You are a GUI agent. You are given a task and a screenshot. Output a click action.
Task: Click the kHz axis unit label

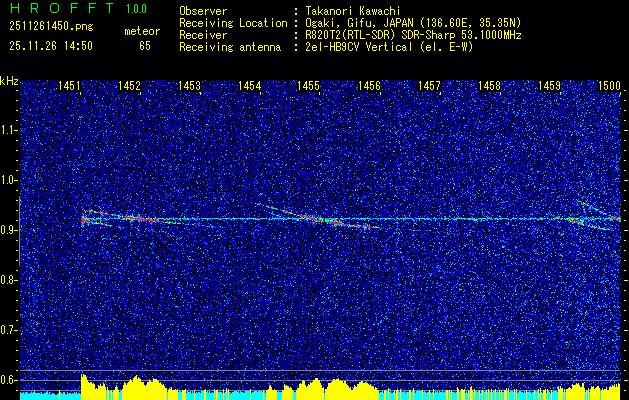pos(9,81)
